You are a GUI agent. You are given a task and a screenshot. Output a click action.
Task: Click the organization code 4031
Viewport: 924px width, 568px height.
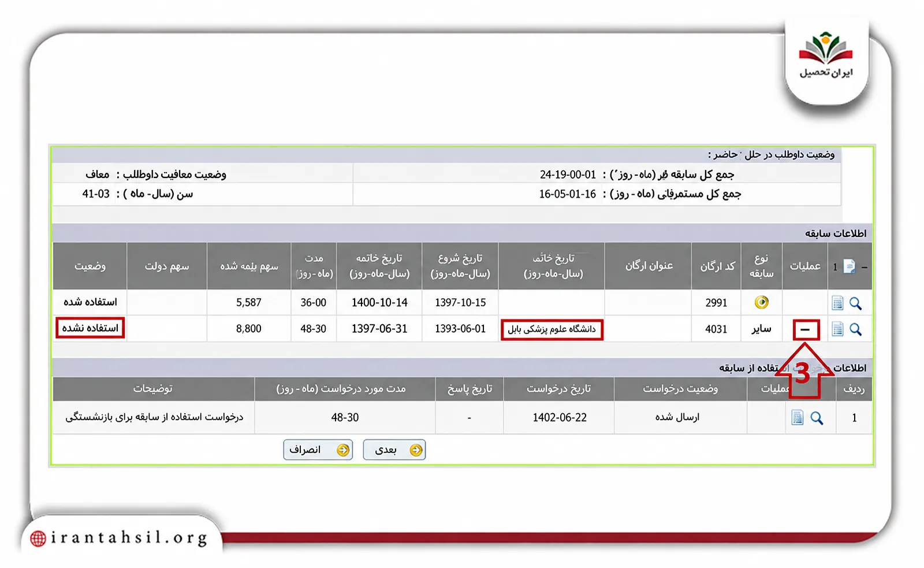tap(716, 329)
